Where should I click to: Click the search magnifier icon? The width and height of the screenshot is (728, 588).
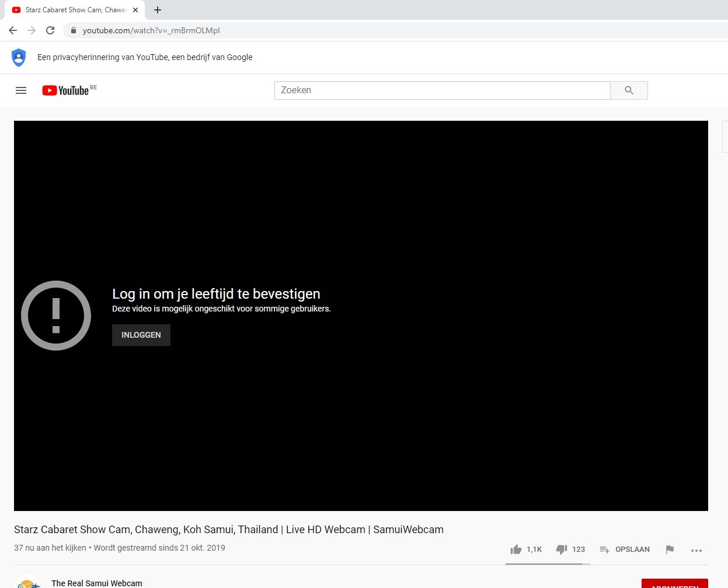(x=629, y=90)
